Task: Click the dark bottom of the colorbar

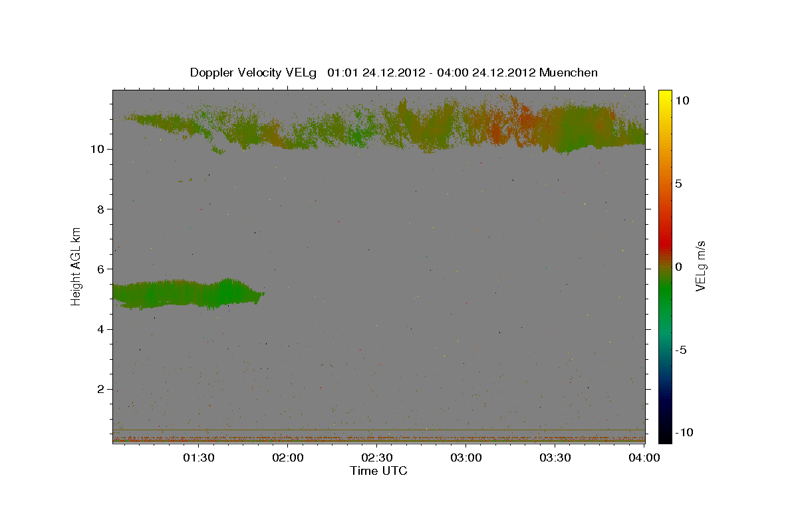Action: (x=665, y=434)
